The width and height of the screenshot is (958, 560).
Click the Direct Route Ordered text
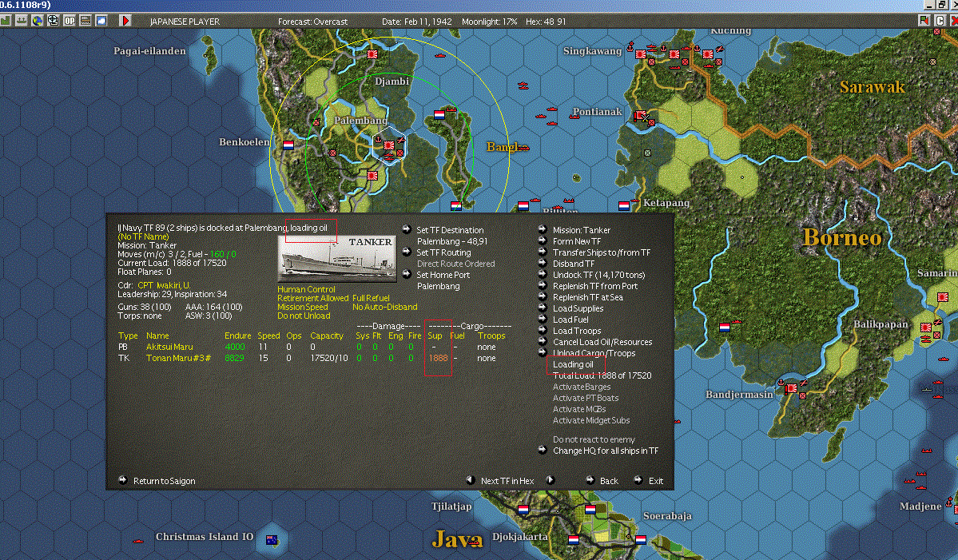[455, 264]
